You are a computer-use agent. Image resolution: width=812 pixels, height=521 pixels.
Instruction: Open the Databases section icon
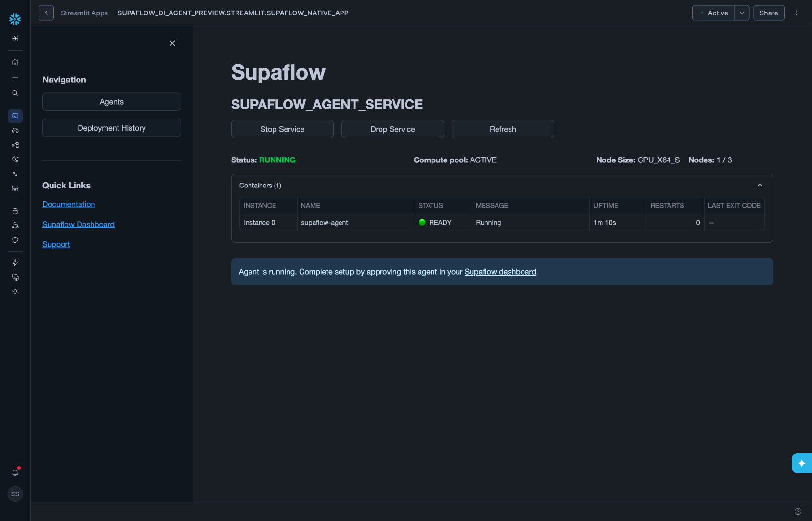click(x=15, y=211)
